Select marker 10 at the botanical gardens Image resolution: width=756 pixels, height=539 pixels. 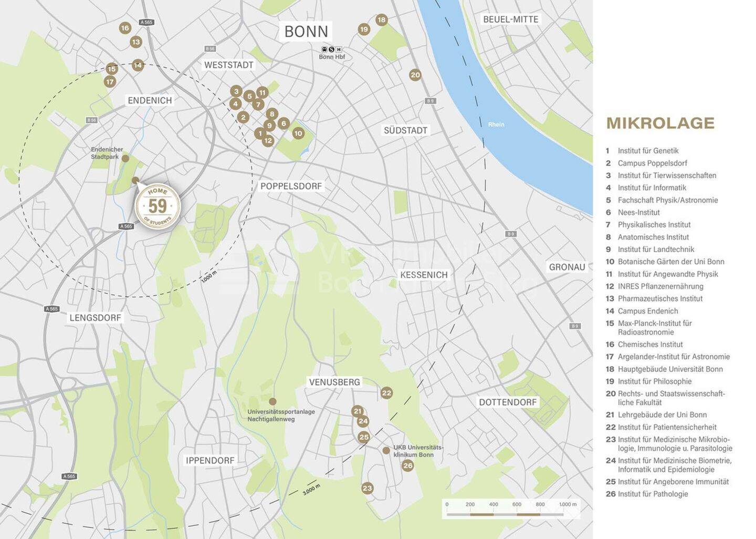(x=298, y=133)
